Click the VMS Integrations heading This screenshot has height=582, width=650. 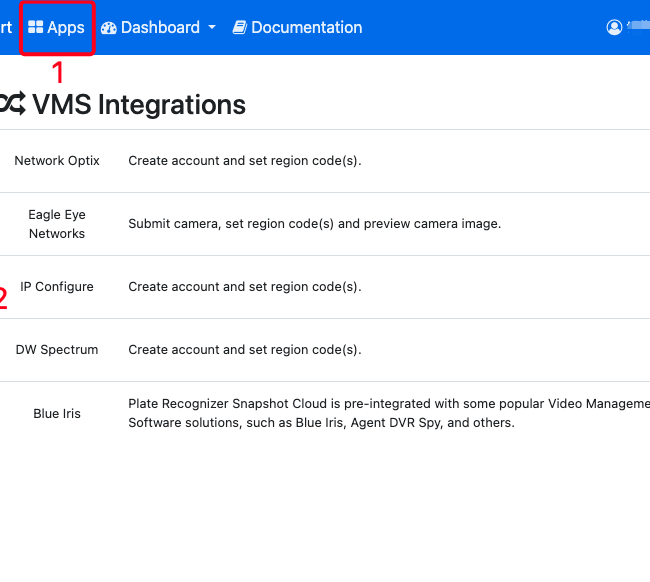coord(139,104)
